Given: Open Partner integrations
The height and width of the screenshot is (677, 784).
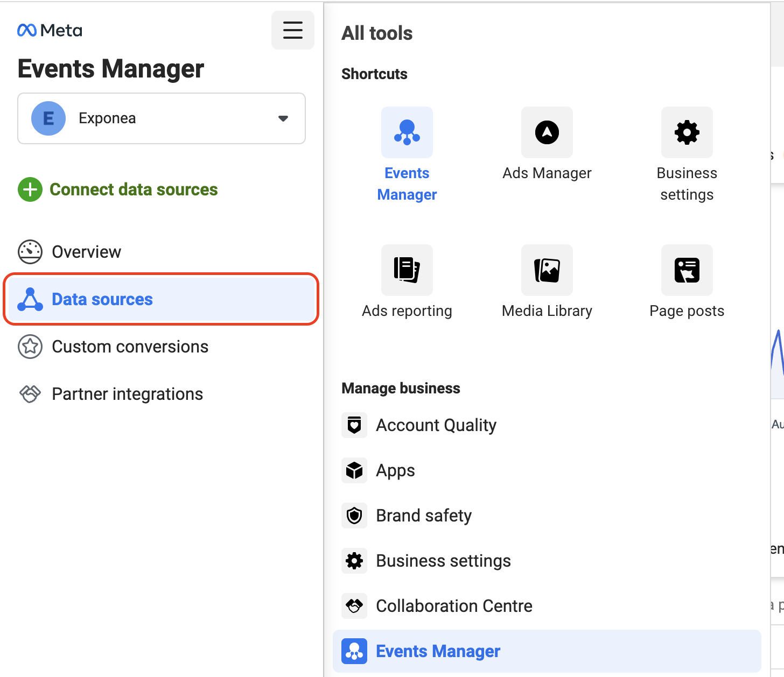Looking at the screenshot, I should (x=127, y=394).
